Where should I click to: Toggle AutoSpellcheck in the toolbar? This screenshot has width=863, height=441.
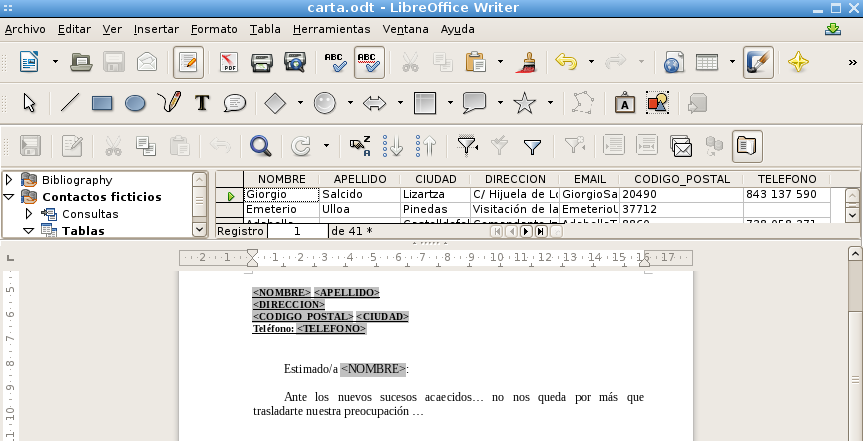tap(368, 62)
